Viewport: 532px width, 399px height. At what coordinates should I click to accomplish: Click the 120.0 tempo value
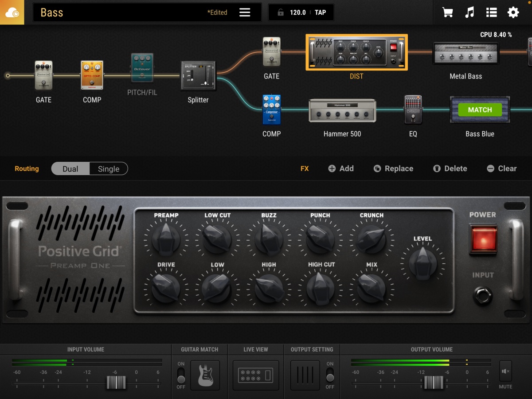pos(298,12)
